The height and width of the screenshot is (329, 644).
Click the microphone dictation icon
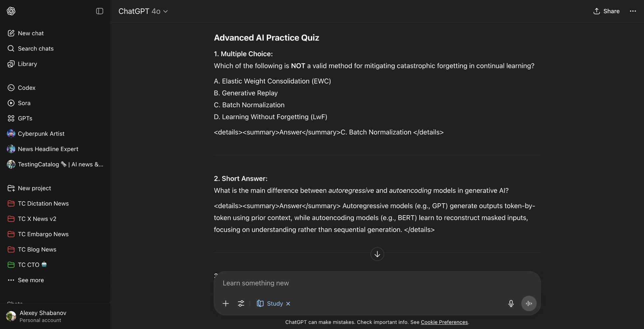point(511,303)
